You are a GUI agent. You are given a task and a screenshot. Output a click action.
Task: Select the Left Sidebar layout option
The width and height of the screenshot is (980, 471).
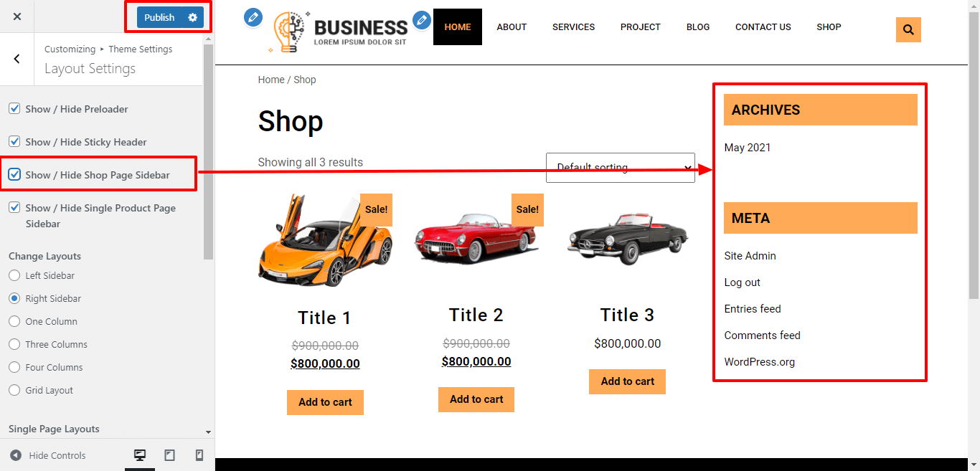coord(14,275)
